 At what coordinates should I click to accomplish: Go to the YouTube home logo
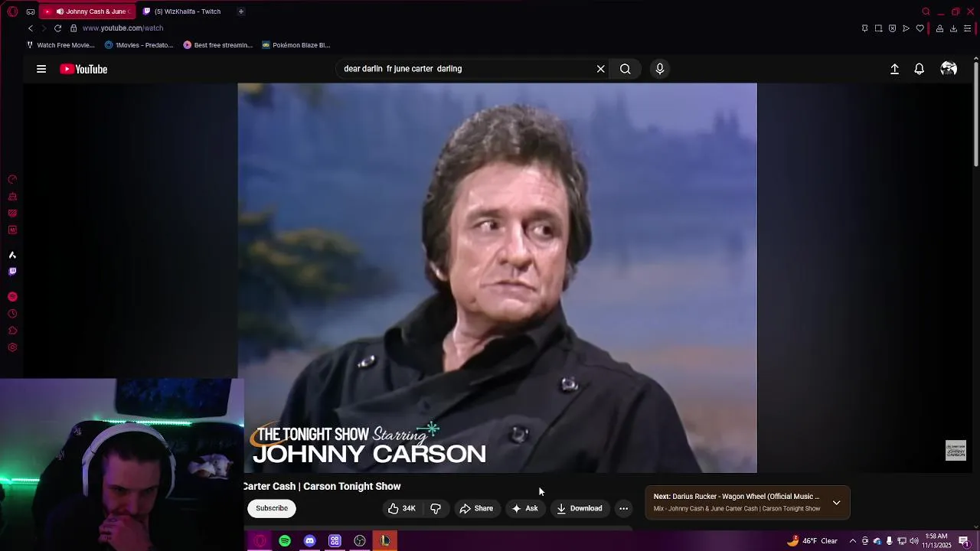pos(83,69)
